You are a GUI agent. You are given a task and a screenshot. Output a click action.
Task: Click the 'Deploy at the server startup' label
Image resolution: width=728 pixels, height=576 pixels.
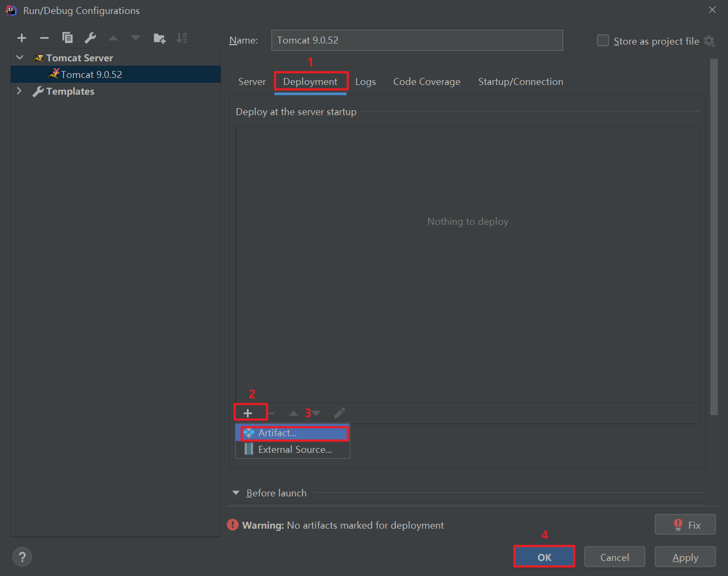point(296,112)
